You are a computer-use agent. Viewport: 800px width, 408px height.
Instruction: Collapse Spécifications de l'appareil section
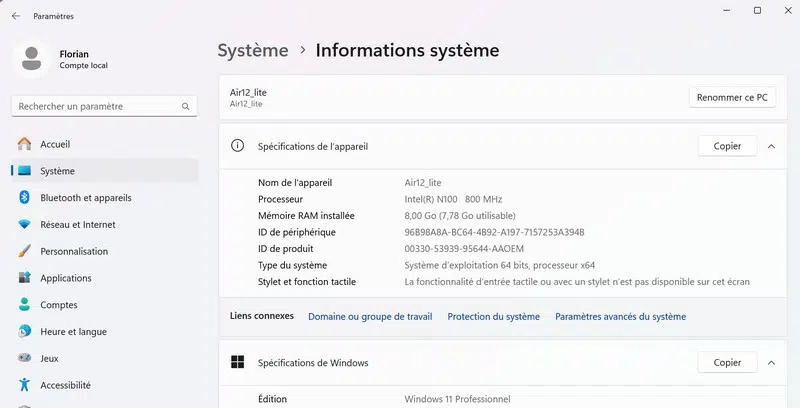pyautogui.click(x=771, y=146)
